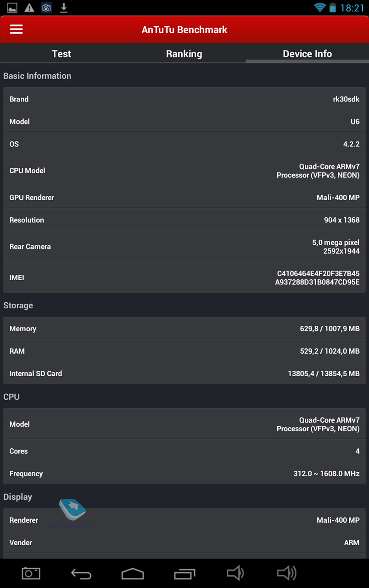The image size is (369, 588).
Task: Tap the volume up speaker icon
Action: [287, 573]
